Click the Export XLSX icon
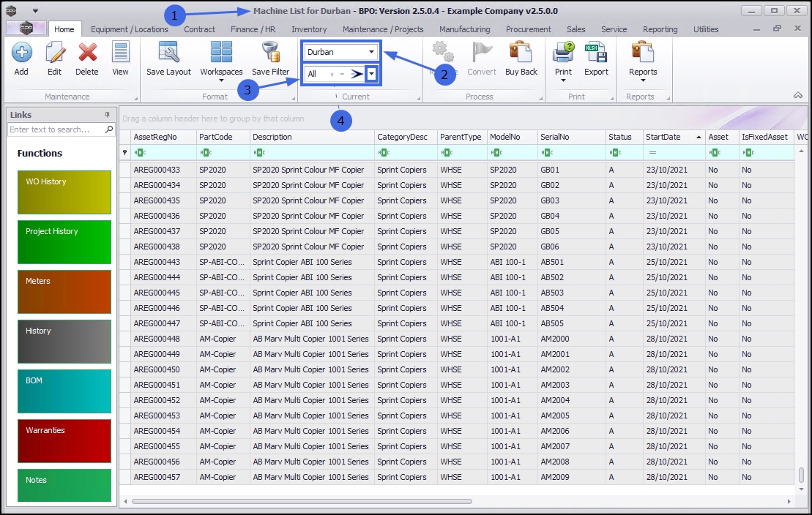The width and height of the screenshot is (812, 515). pos(596,53)
